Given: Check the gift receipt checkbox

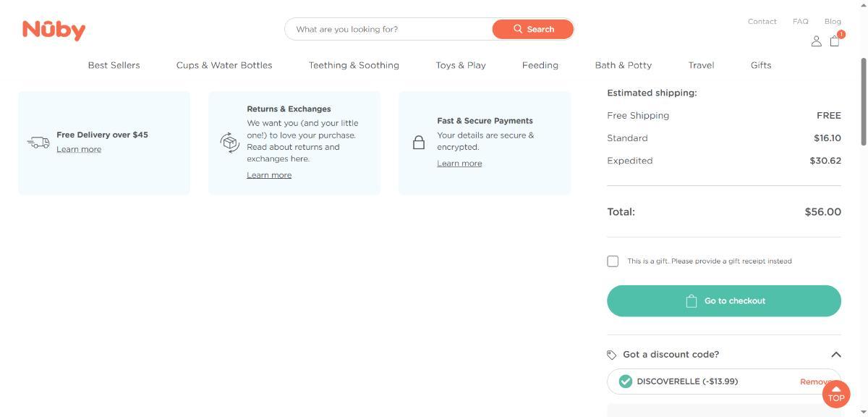Looking at the screenshot, I should [x=613, y=261].
